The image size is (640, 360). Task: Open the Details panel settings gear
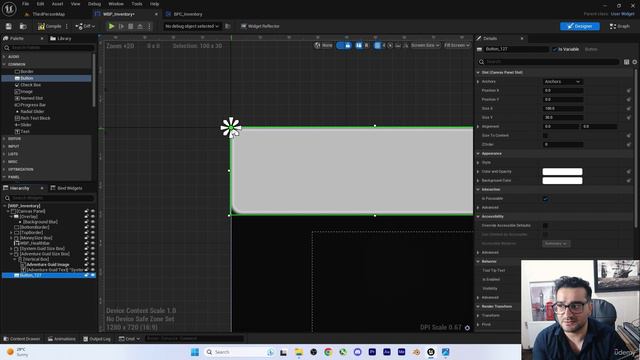(635, 62)
